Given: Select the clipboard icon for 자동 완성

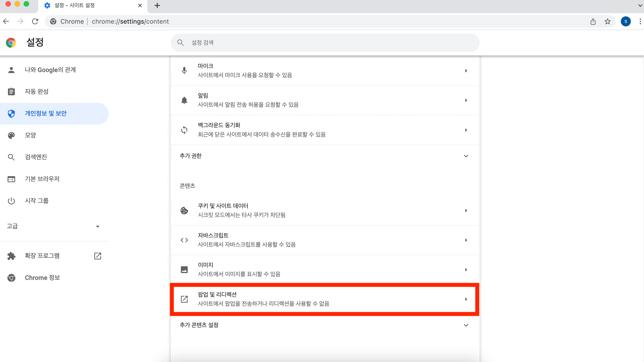Looking at the screenshot, I should click(x=12, y=92).
